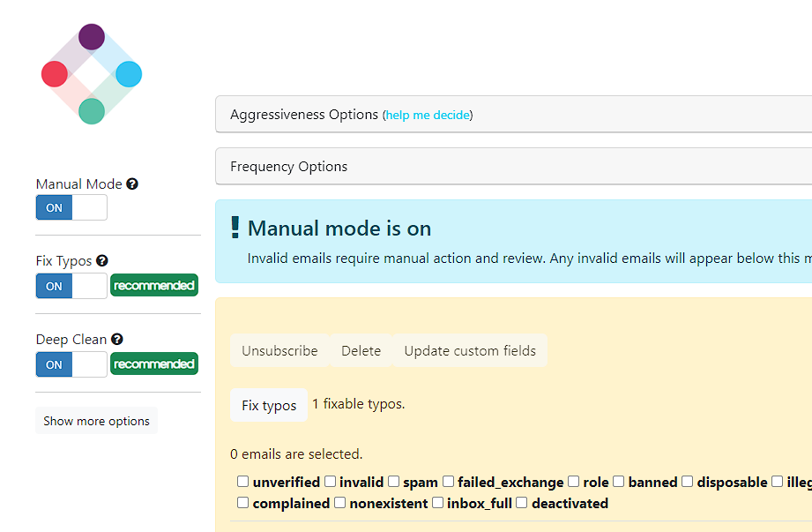Expand the Frequency Options panel
This screenshot has width=812, height=532.
coord(513,166)
